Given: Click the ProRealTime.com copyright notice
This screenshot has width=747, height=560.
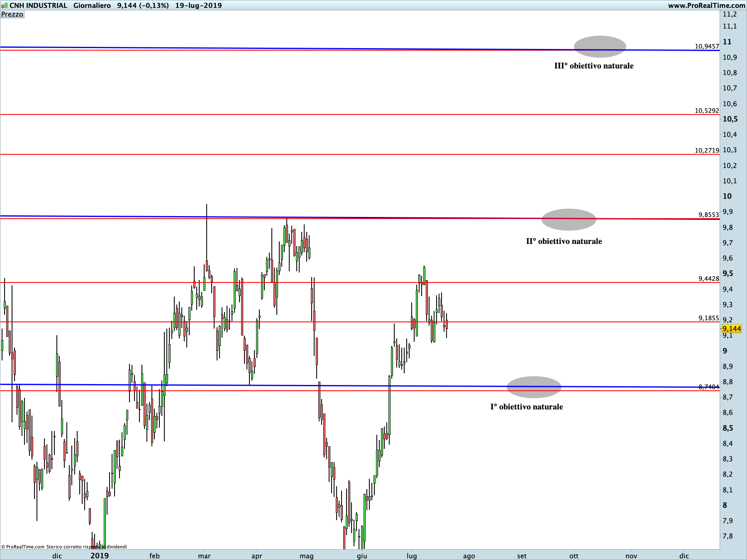Looking at the screenshot, I should (x=64, y=547).
